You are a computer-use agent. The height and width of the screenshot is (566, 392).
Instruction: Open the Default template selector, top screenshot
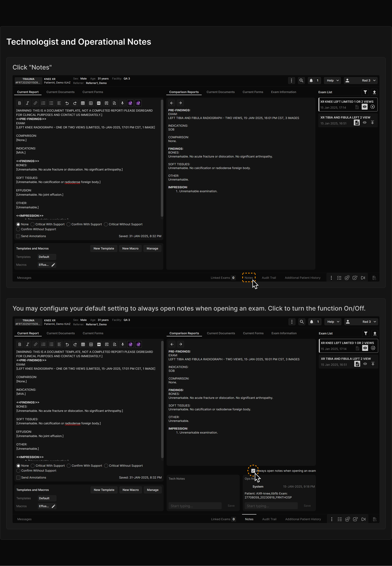click(47, 257)
